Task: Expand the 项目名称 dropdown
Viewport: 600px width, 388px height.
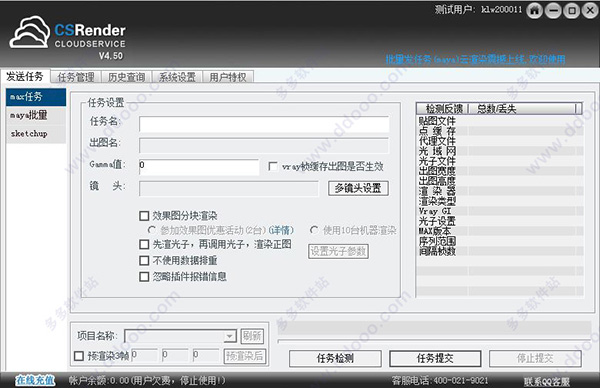Action: (x=229, y=336)
